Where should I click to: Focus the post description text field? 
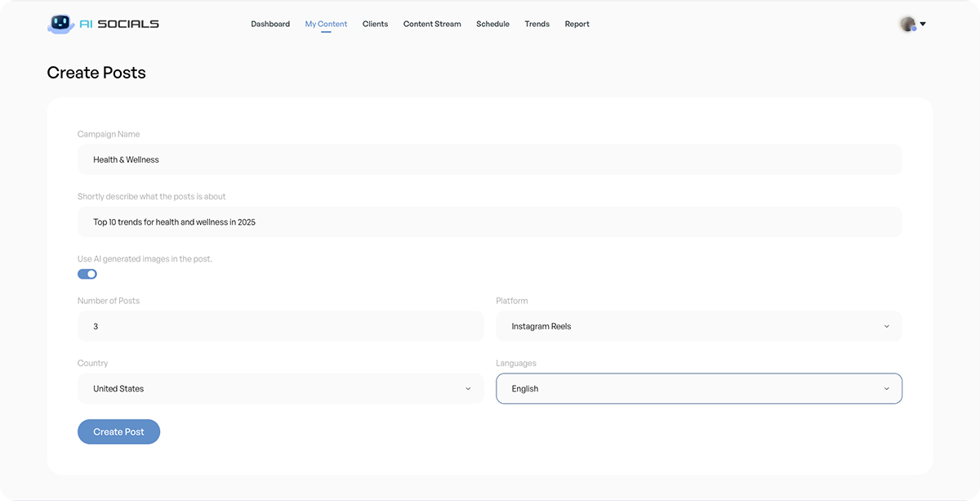489,221
